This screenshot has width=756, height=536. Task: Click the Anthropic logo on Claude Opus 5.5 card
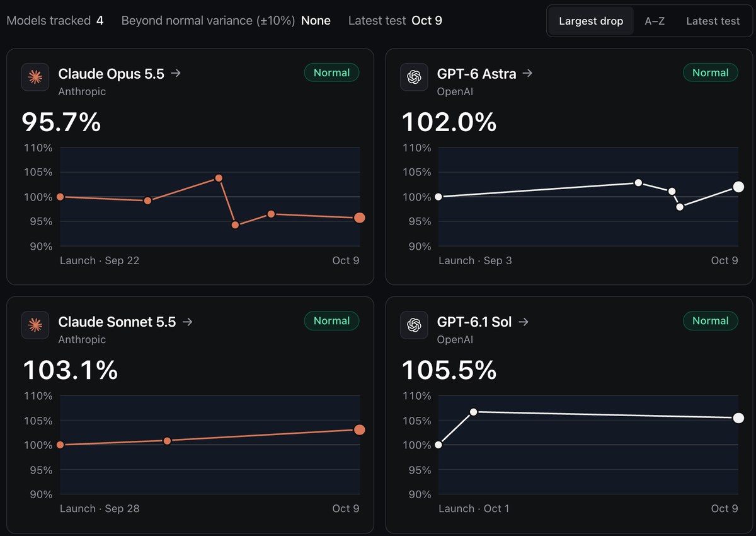coord(35,78)
